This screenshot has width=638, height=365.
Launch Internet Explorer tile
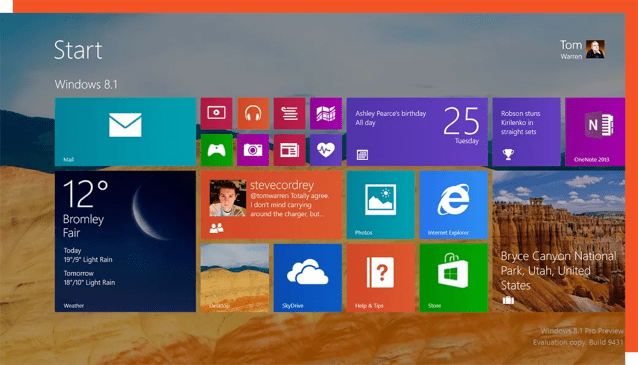tap(454, 205)
